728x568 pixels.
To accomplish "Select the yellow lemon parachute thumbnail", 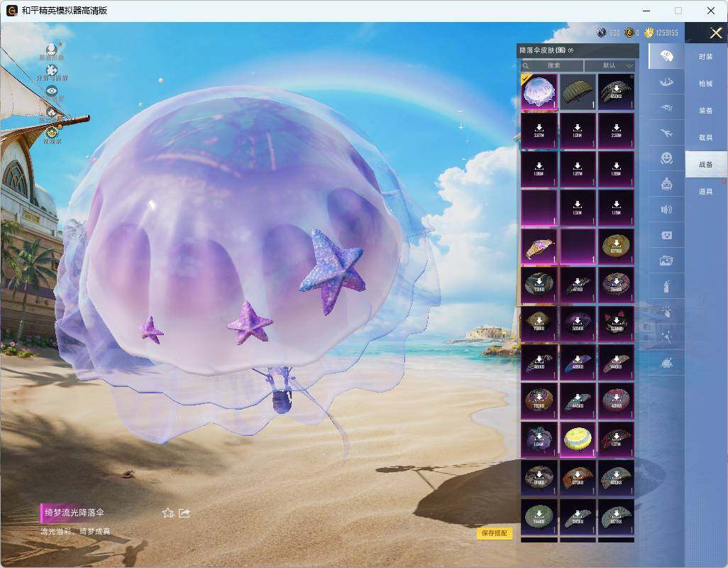I will 578,439.
